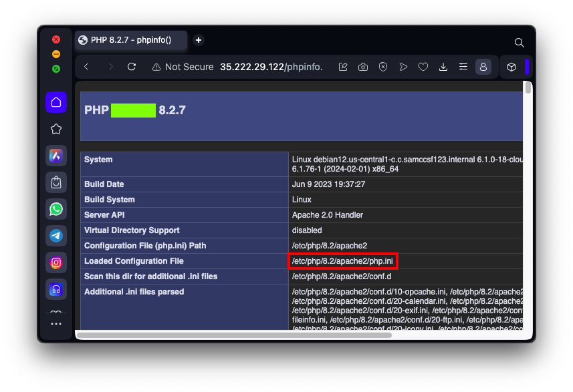Click the Server API label
The height and width of the screenshot is (392, 573).
point(104,215)
